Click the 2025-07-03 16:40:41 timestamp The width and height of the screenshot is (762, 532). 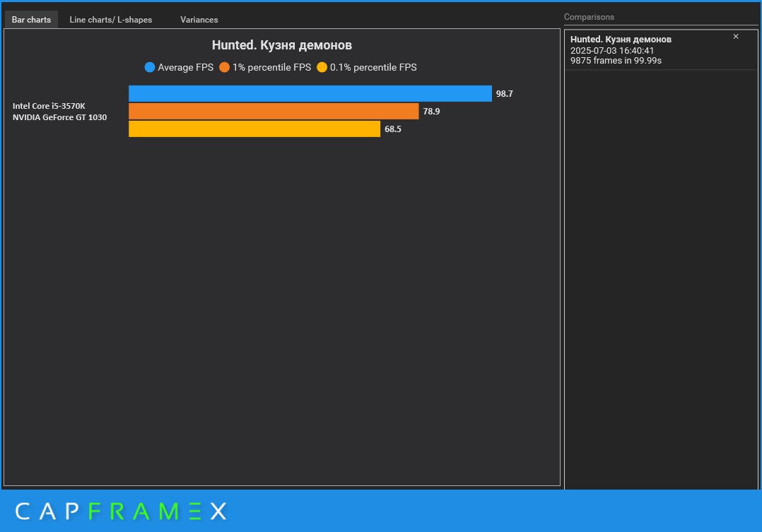coord(612,51)
